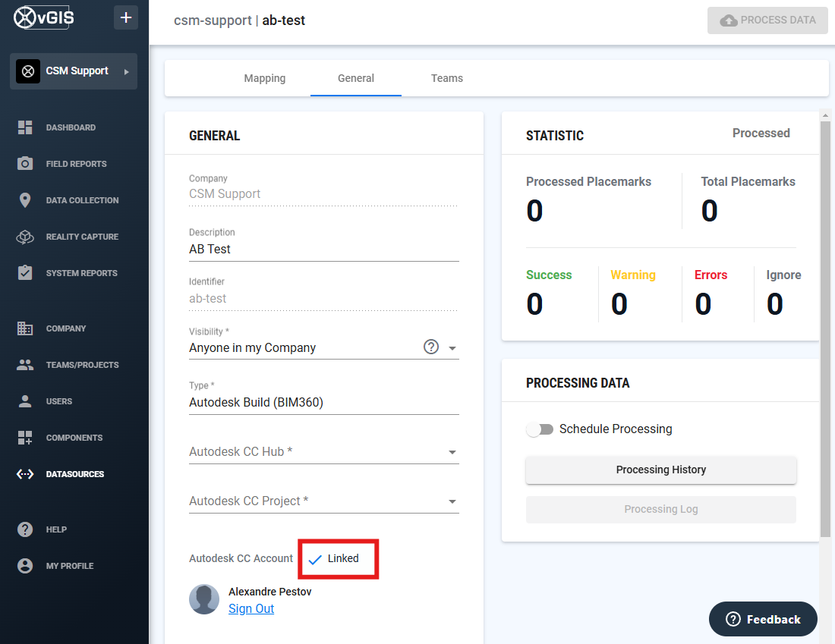Click the Ignore count label
The image size is (835, 644).
pyautogui.click(x=783, y=275)
